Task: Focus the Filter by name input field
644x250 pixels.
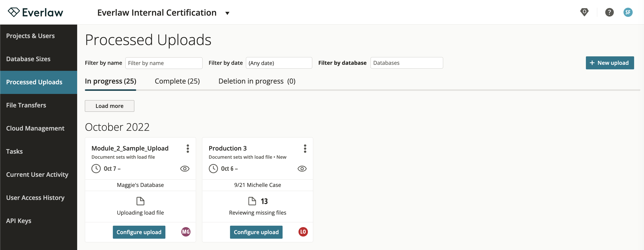Action: tap(164, 63)
